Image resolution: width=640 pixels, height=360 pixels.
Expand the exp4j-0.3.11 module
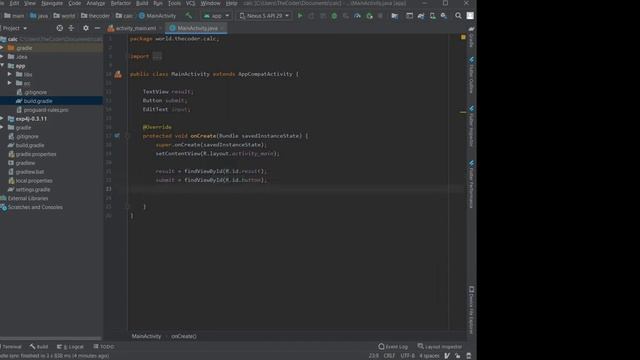coord(2,119)
